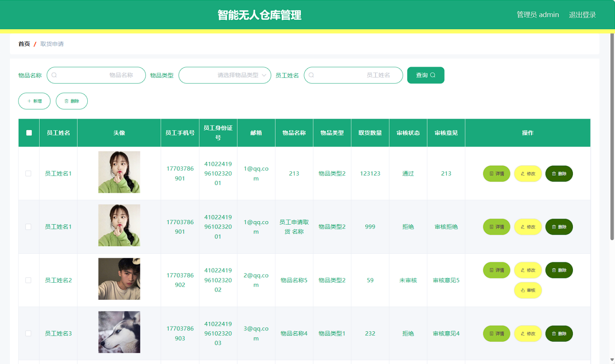The height and width of the screenshot is (364, 615).
Task: Click the 物品类型1 cell
Action: pos(332,333)
